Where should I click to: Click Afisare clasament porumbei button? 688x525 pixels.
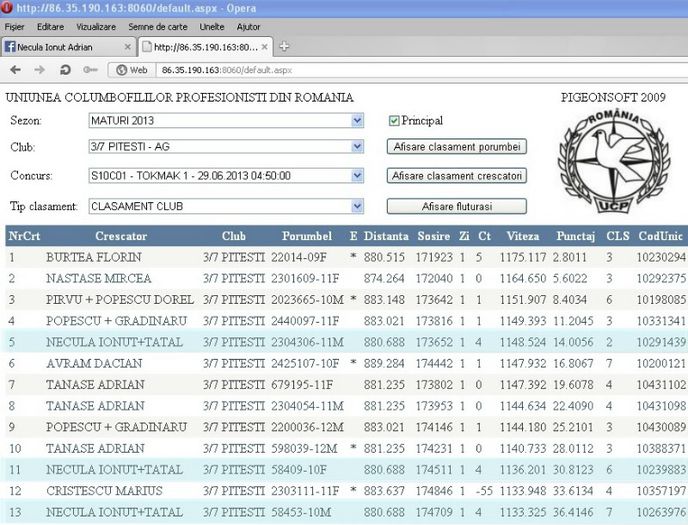pyautogui.click(x=457, y=147)
